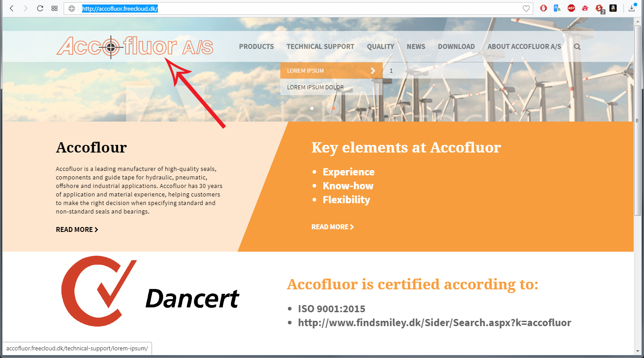Open the QUALITY menu
Viewport: 644px width, 358px height.
click(380, 47)
